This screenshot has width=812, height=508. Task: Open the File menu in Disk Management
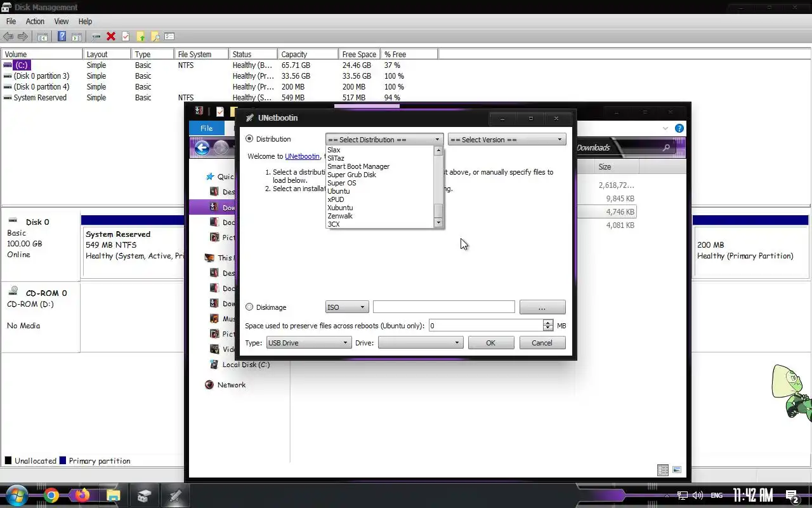pos(11,22)
